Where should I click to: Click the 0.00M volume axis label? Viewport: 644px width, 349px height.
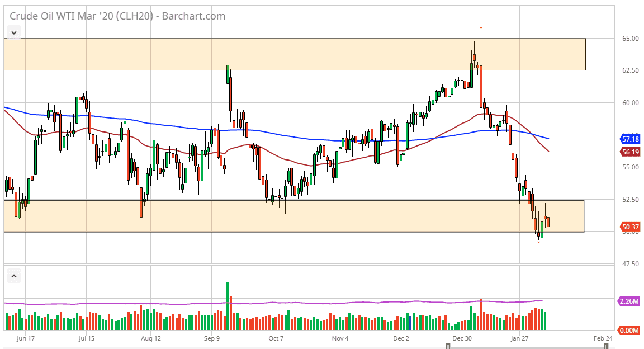pos(629,330)
